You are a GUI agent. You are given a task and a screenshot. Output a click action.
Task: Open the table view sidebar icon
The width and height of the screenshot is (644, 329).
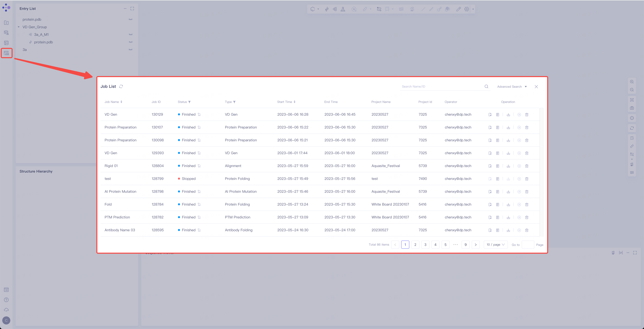(x=7, y=43)
